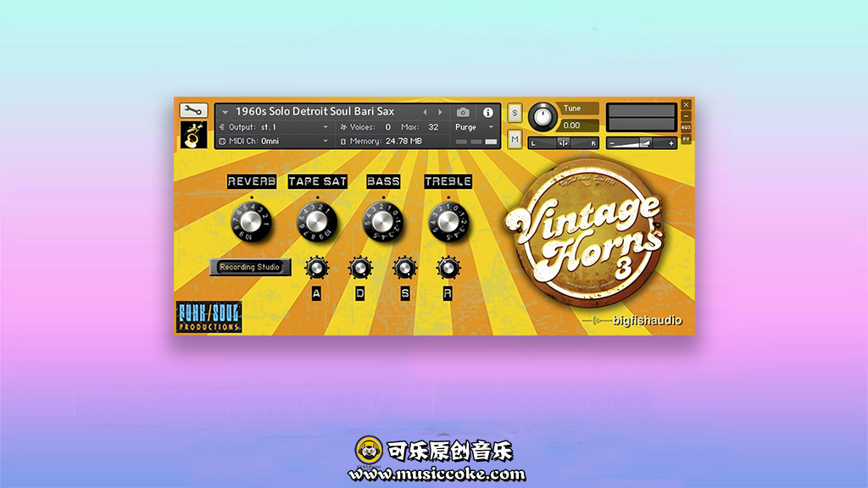Increase volume with plus icon
The width and height of the screenshot is (868, 488).
[671, 143]
